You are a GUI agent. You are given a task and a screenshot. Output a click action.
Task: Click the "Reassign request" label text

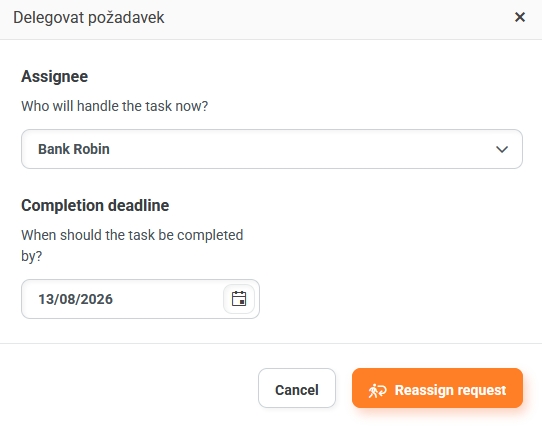450,390
